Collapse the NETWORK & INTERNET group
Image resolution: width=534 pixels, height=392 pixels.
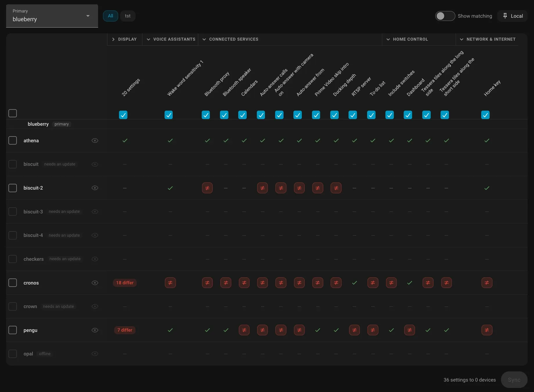click(488, 39)
